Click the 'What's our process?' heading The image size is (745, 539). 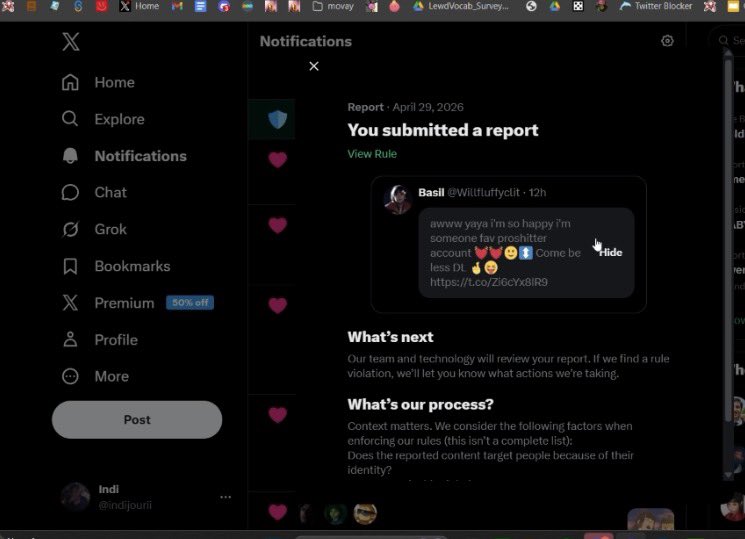(420, 404)
